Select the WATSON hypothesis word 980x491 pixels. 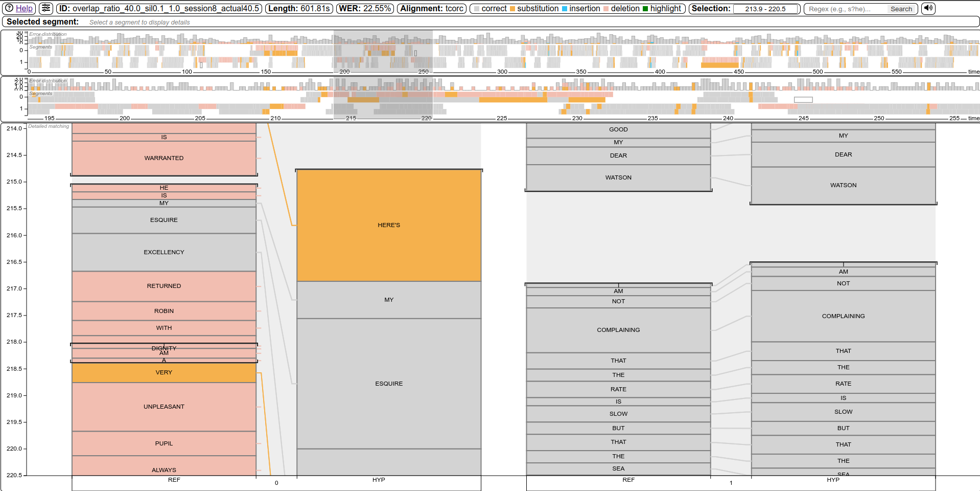[x=843, y=185]
